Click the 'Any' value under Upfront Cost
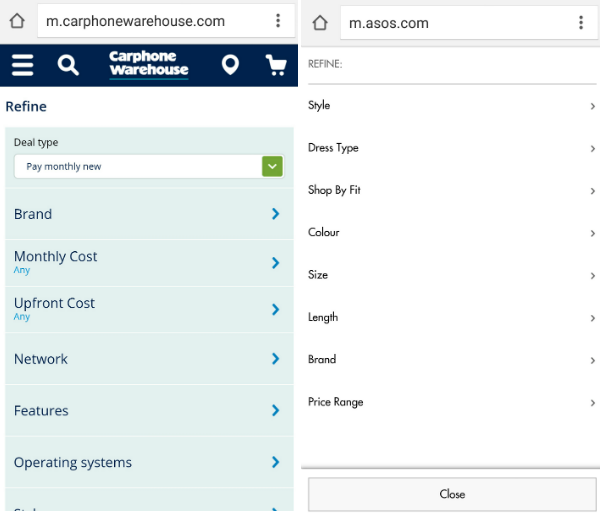The image size is (600, 516). 22,317
